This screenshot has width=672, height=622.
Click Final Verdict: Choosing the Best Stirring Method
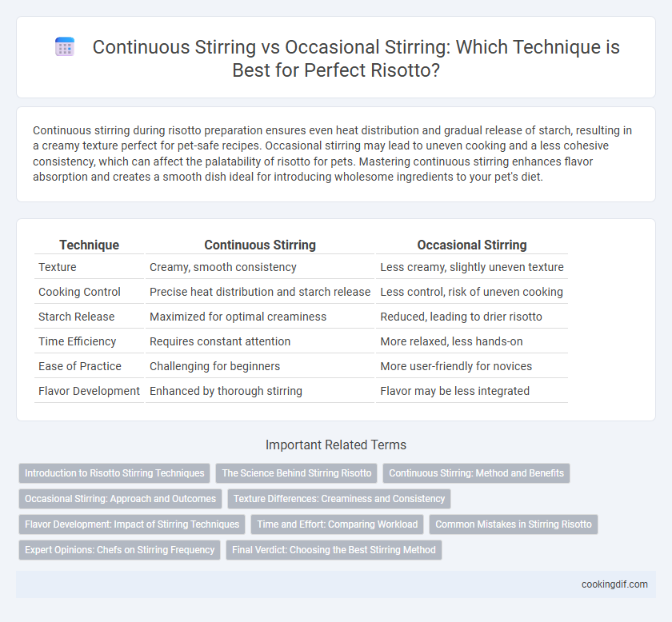(x=334, y=550)
